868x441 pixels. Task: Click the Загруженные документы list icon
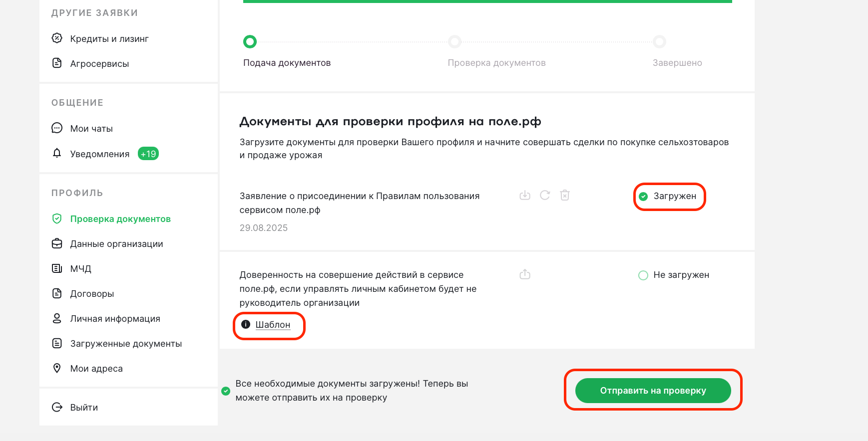click(x=57, y=343)
